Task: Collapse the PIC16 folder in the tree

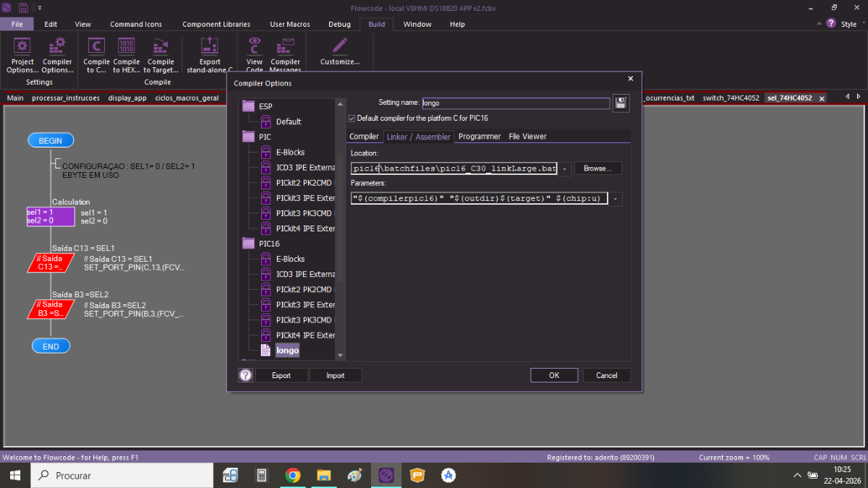Action: [249, 244]
